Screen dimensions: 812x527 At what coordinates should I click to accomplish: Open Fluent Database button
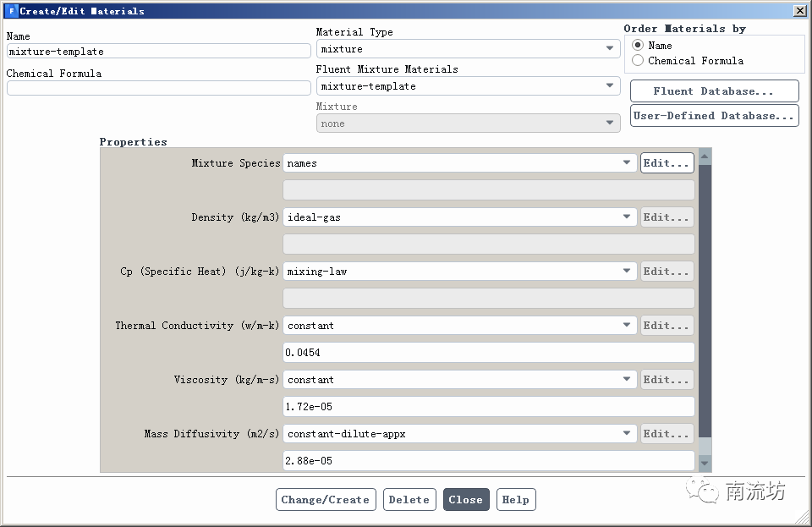tap(714, 91)
